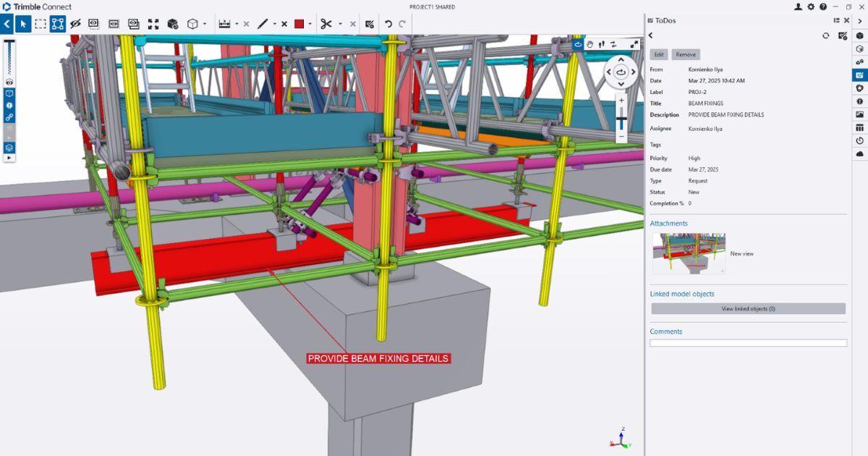This screenshot has height=456, width=868.
Task: Click the second eye-in-box visibility icon
Action: pyautogui.click(x=114, y=23)
